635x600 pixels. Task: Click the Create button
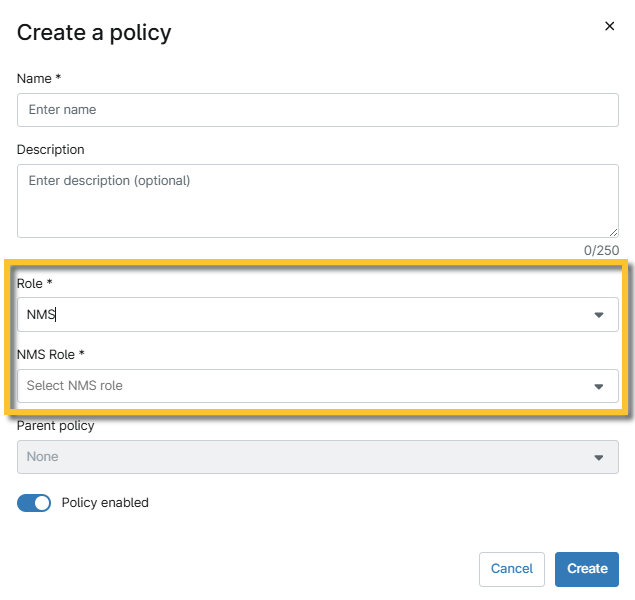[x=586, y=569]
